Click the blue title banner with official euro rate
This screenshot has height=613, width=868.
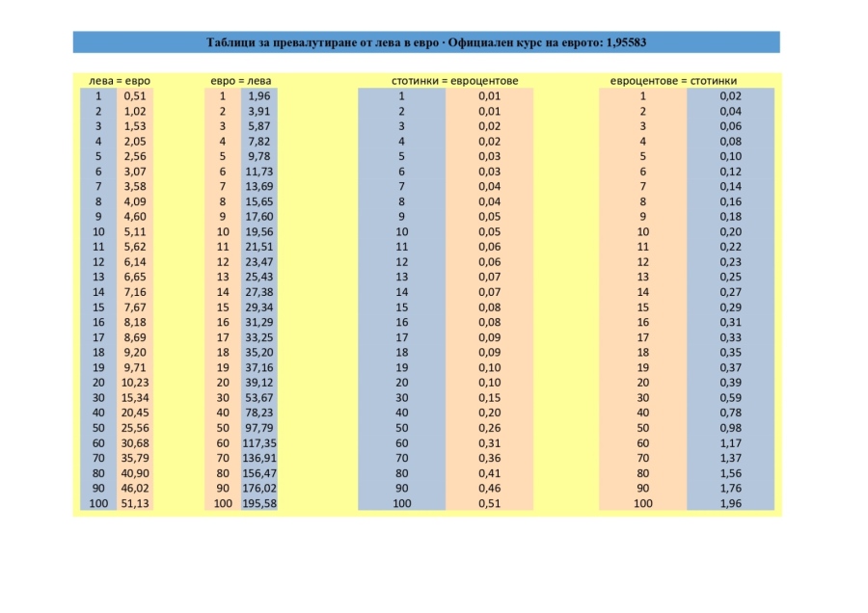[x=425, y=42]
